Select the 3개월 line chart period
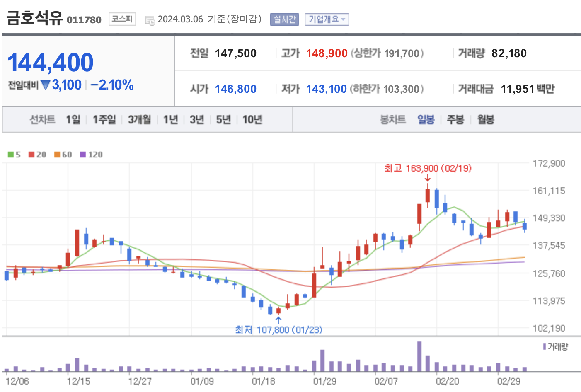 139,120
